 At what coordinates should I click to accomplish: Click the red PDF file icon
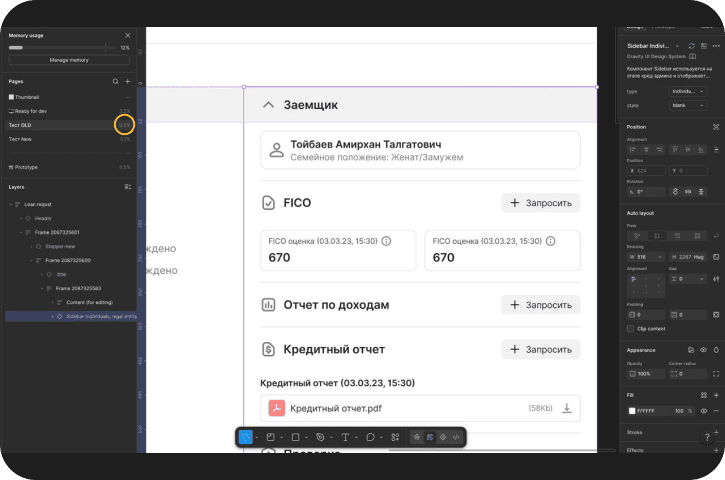(276, 408)
